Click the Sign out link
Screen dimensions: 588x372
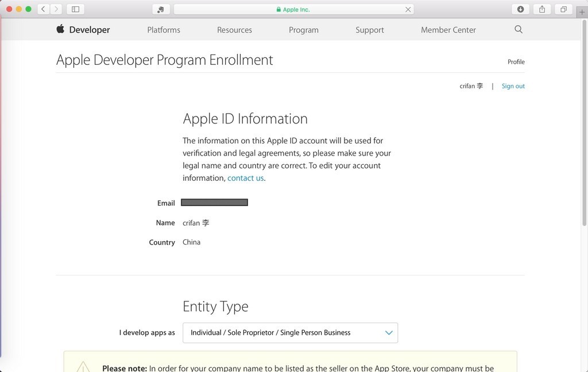(x=513, y=86)
